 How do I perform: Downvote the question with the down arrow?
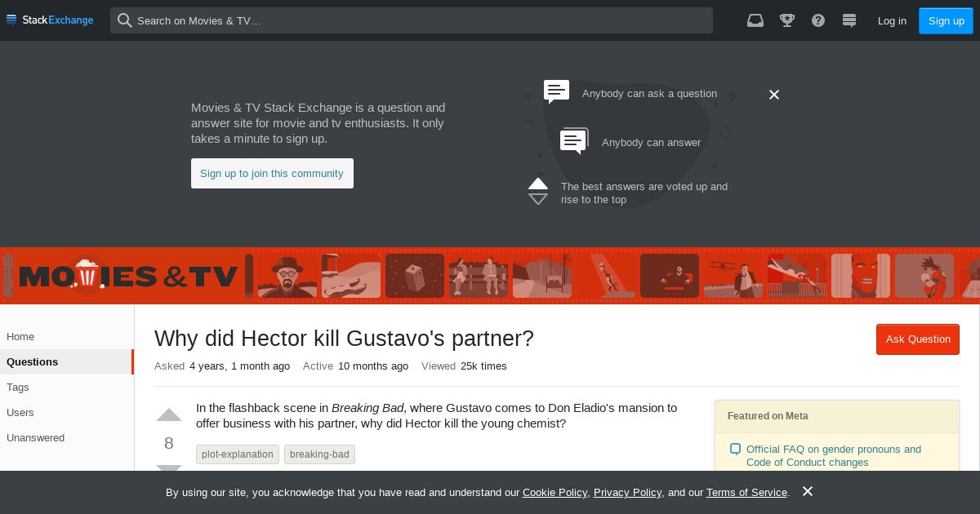pyautogui.click(x=169, y=468)
